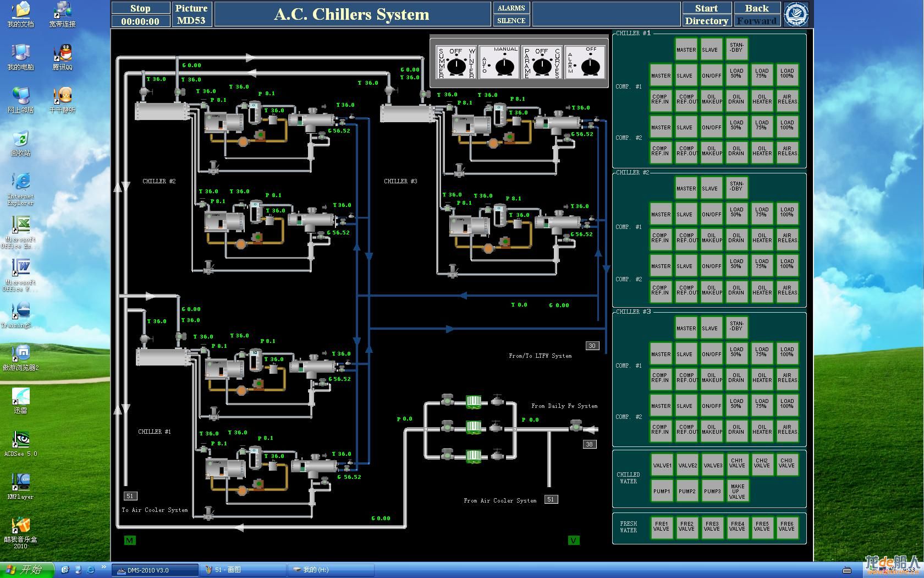Open the Directory page

tap(706, 21)
